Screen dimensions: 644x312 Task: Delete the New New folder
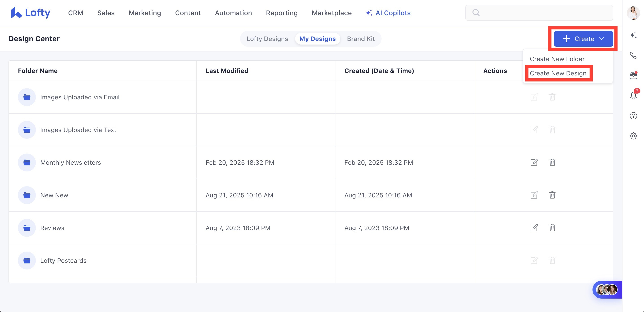pos(552,195)
